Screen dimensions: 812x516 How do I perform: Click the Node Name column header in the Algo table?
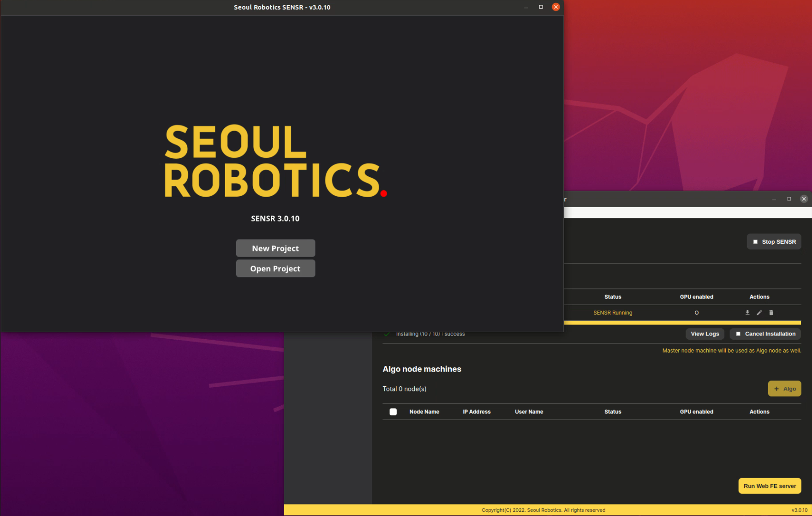[424, 412]
